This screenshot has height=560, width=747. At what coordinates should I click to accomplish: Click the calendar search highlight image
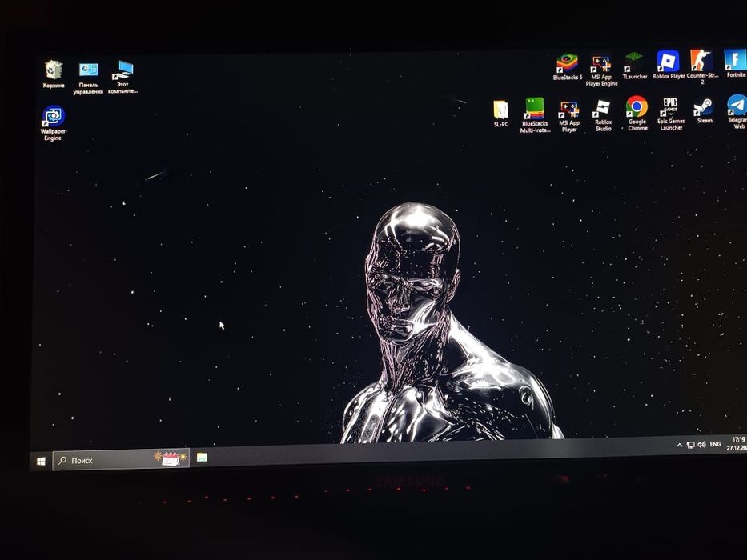(171, 458)
